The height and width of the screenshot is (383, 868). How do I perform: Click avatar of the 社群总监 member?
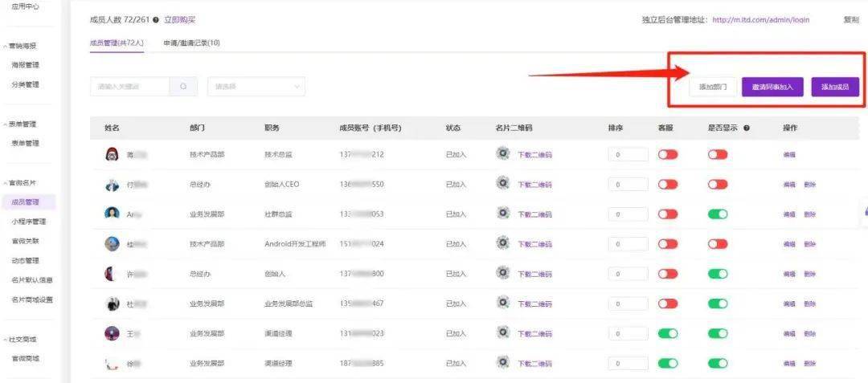click(112, 214)
